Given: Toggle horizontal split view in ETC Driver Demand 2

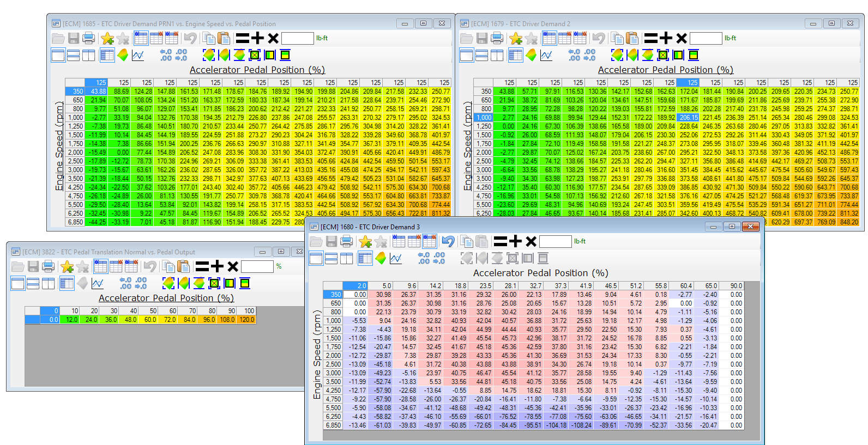Looking at the screenshot, I should [482, 55].
